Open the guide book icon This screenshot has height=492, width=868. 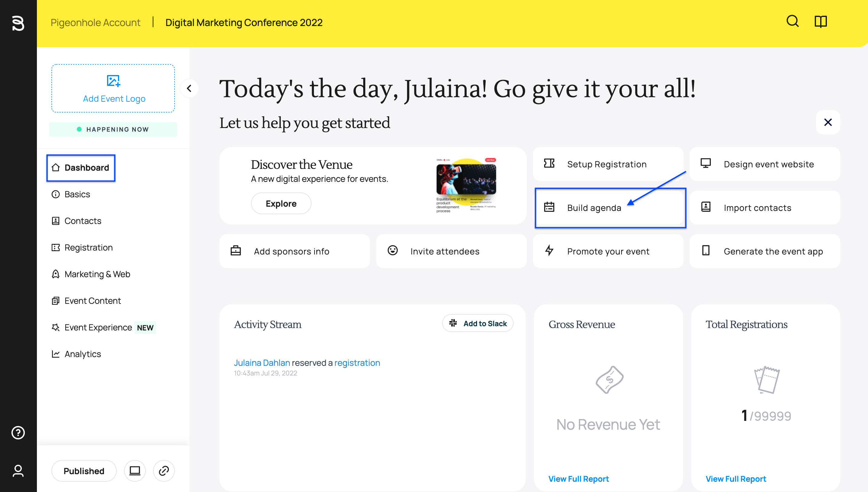tap(821, 21)
